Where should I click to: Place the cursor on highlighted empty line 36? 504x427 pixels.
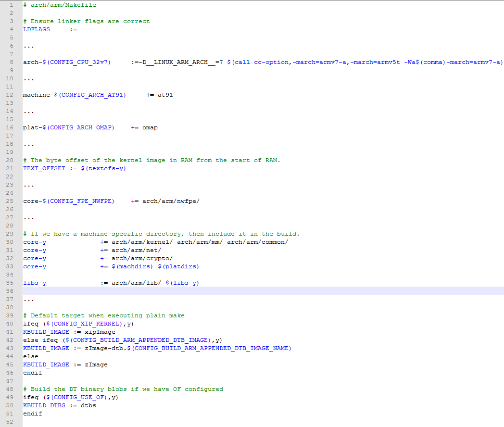263,291
